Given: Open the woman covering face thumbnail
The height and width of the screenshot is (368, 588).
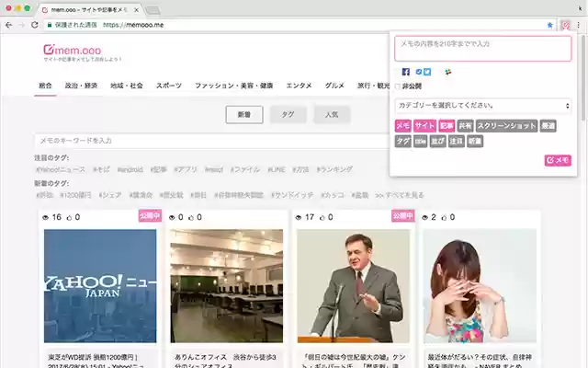Looking at the screenshot, I should pyautogui.click(x=480, y=286).
